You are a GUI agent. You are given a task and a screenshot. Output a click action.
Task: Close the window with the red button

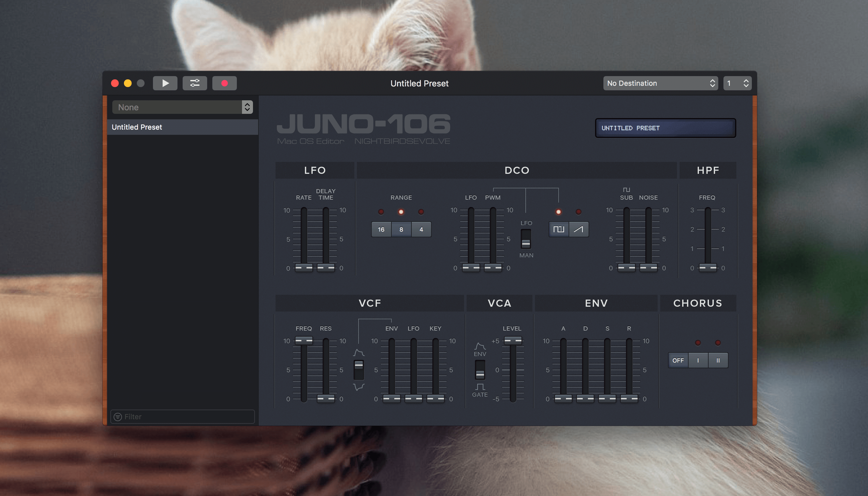[115, 84]
